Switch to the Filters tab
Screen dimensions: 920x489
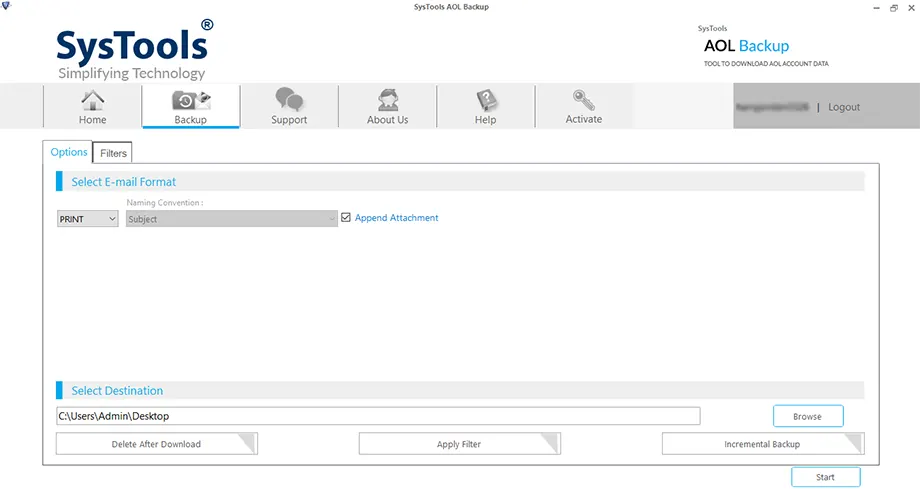[113, 153]
